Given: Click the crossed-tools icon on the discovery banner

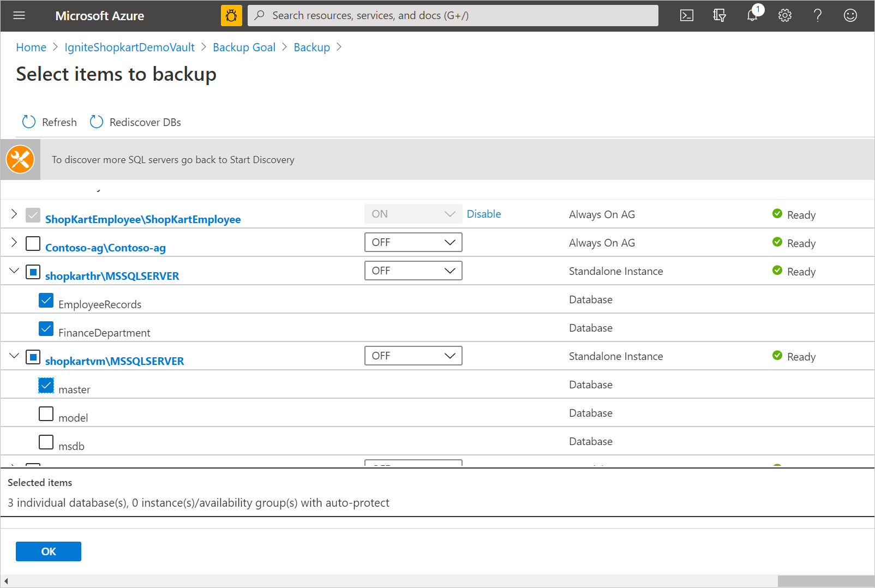Looking at the screenshot, I should (x=20, y=159).
